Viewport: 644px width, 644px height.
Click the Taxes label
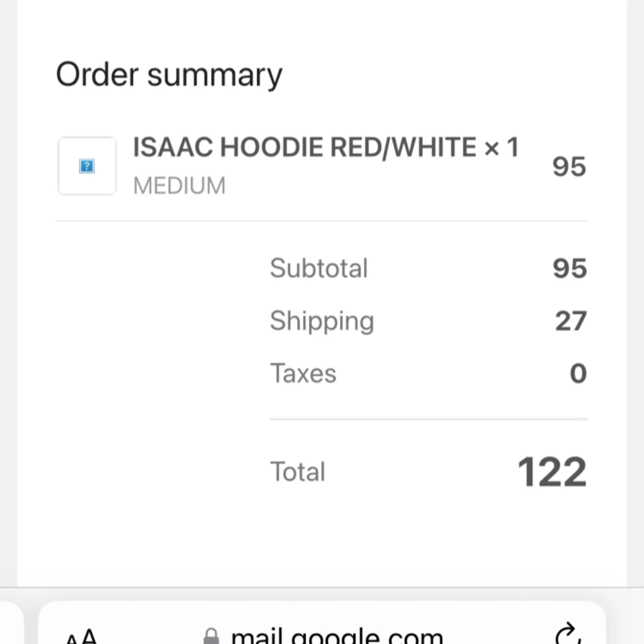pyautogui.click(x=303, y=373)
